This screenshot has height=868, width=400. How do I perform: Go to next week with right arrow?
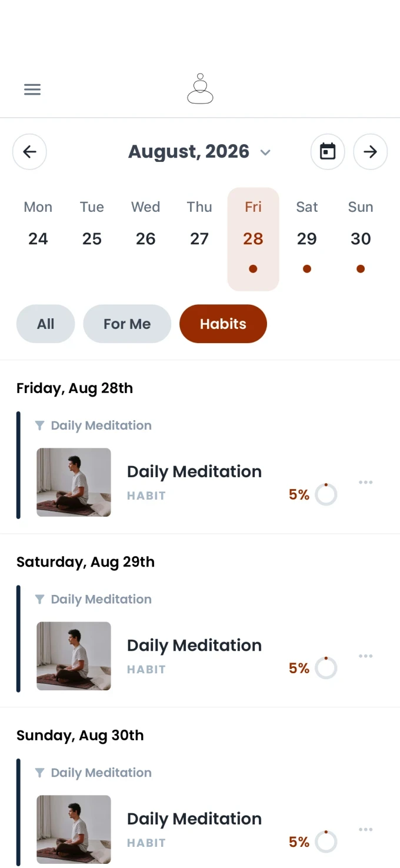[370, 152]
